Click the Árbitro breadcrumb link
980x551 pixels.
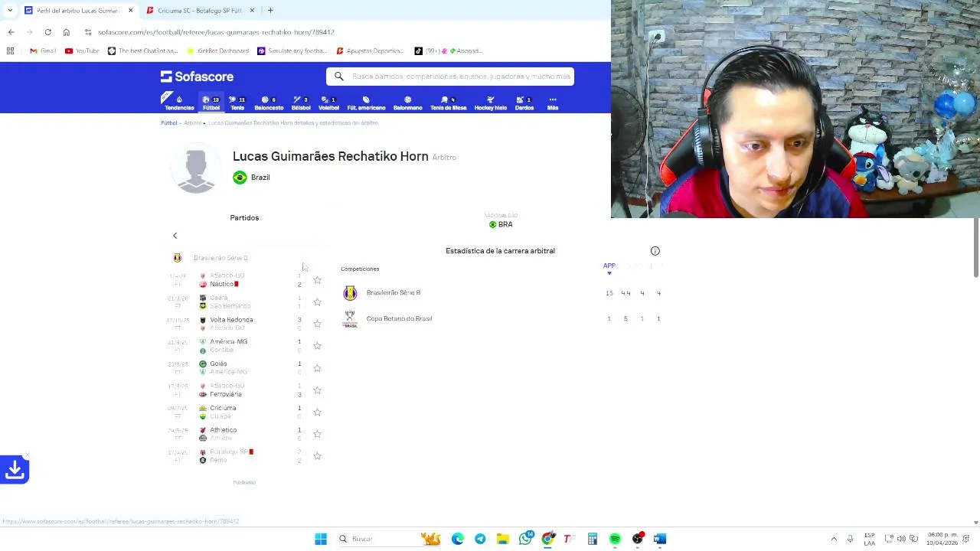(x=192, y=122)
